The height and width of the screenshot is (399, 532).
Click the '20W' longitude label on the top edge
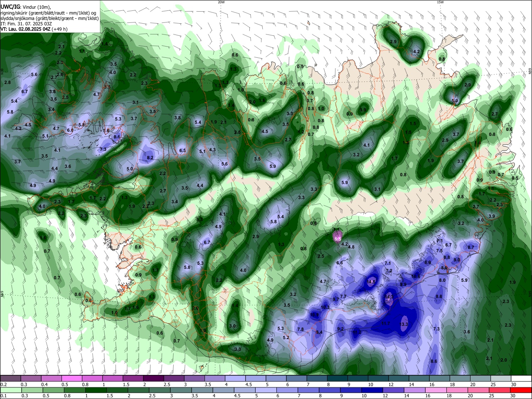click(221, 2)
